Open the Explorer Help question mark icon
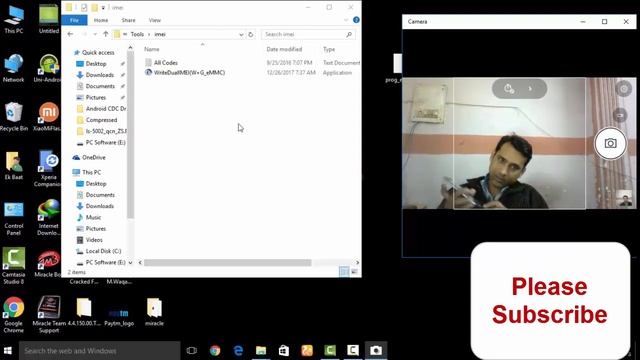Screen dimensions: 640x360 point(356,20)
